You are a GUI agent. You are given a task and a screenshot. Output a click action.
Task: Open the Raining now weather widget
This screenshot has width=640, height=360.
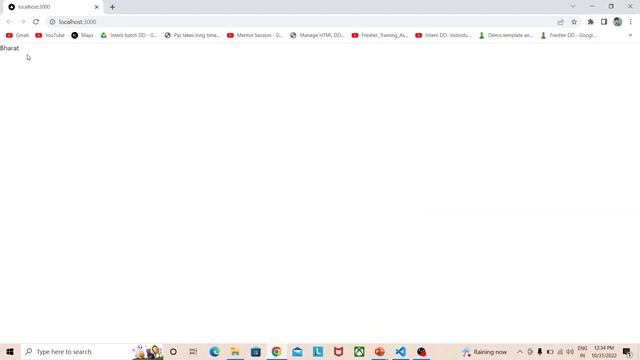(x=484, y=351)
